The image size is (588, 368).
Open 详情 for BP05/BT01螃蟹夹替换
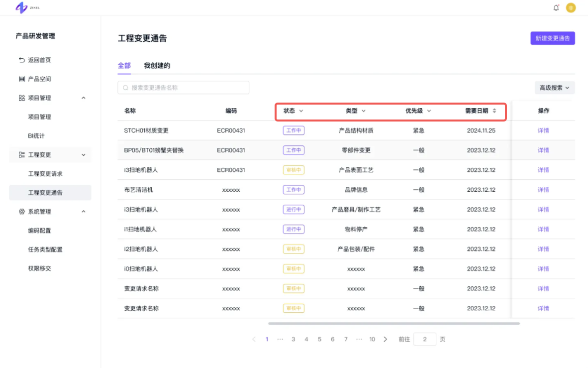click(x=543, y=150)
